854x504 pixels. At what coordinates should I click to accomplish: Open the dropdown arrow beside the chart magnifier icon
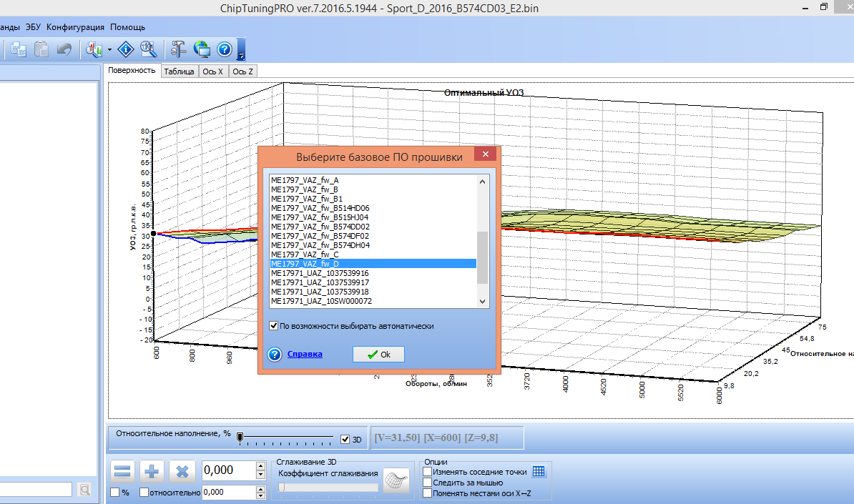point(109,49)
